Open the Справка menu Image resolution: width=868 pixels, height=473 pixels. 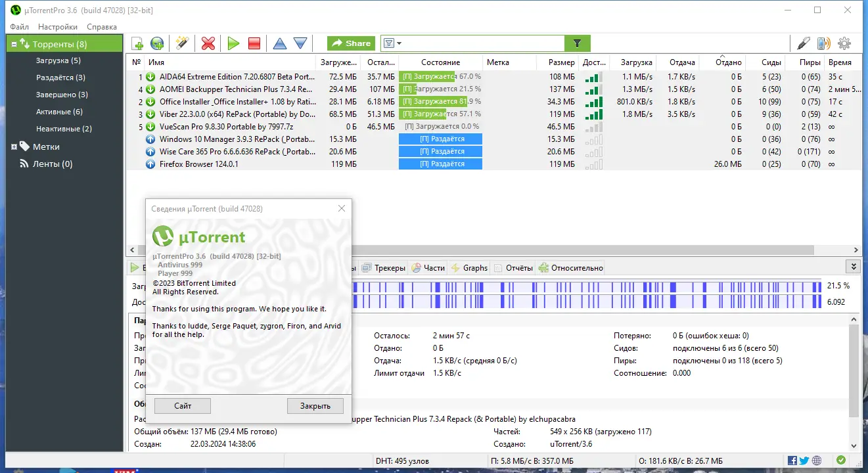[x=102, y=27]
